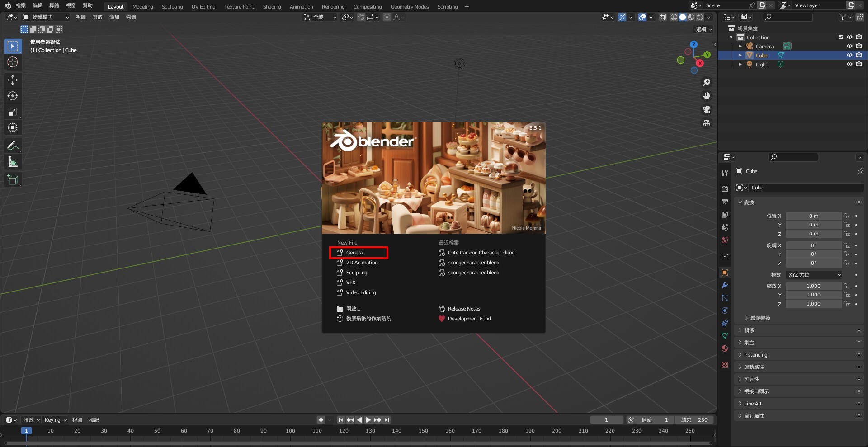
Task: Disable Light rendering camera icon
Action: [859, 64]
